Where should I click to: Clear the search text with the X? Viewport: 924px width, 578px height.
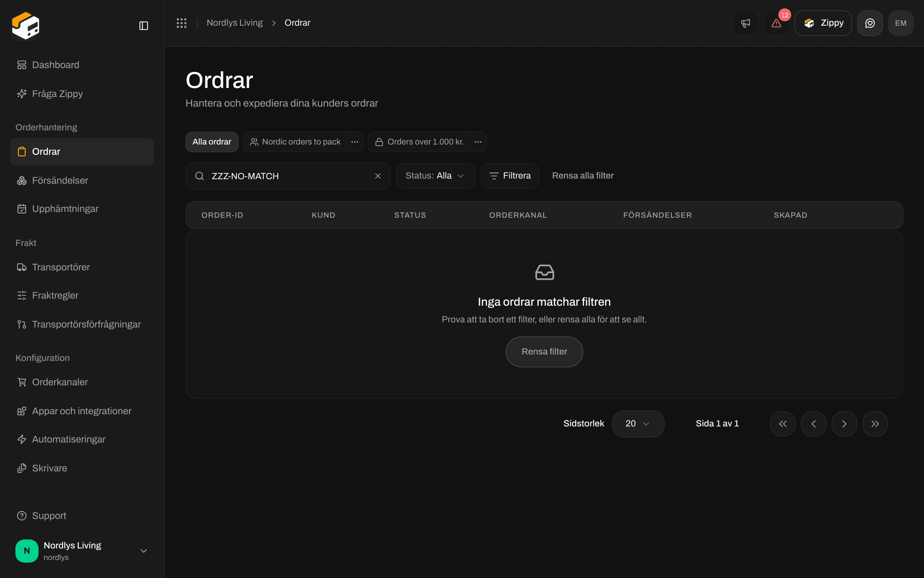(378, 176)
